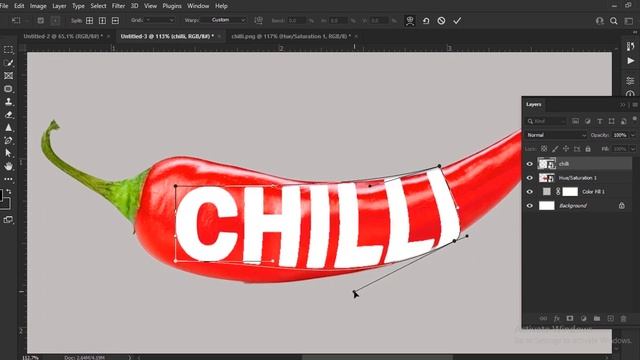Select the Clone Stamp tool
Screen dimensions: 640x360
[8, 102]
